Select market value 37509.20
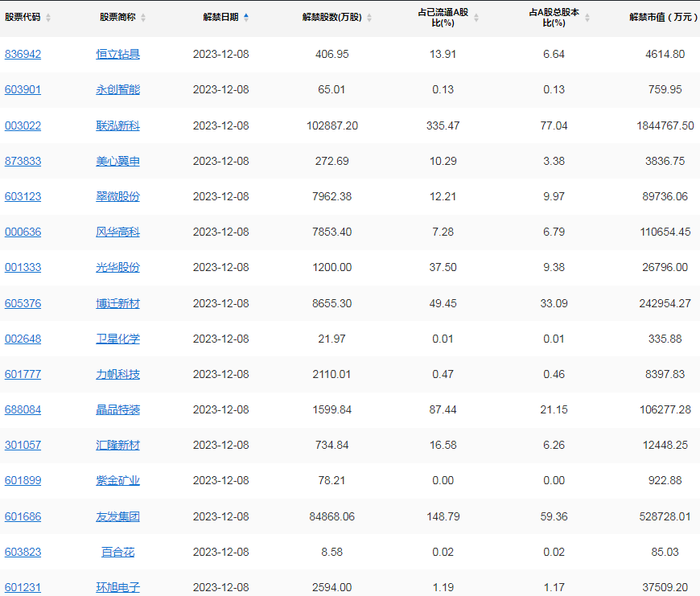700x596 pixels. point(665,587)
